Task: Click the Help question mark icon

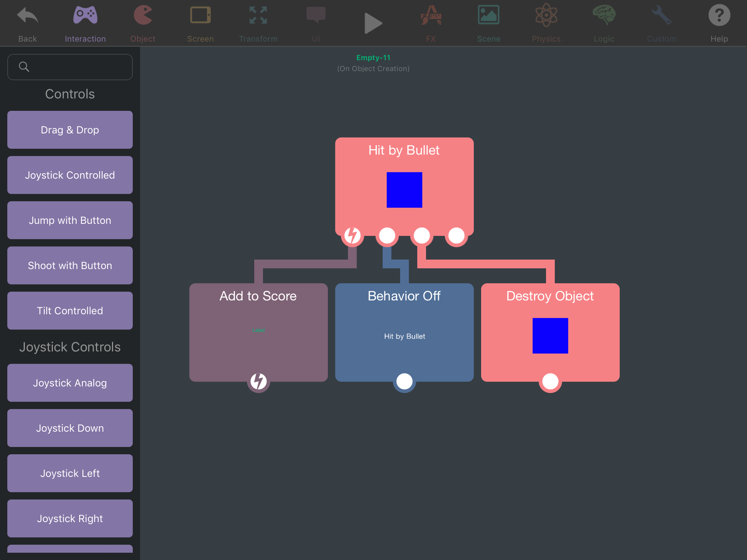Action: [719, 16]
